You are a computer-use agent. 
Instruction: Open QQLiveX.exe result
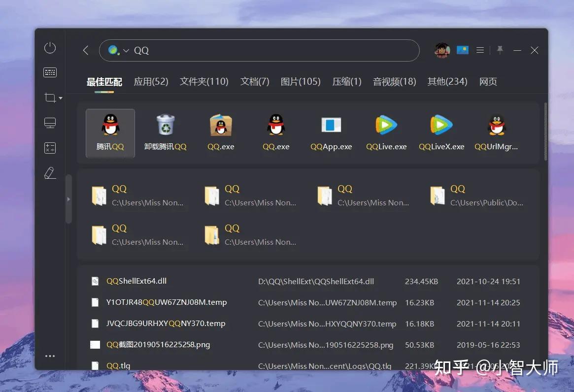click(441, 133)
